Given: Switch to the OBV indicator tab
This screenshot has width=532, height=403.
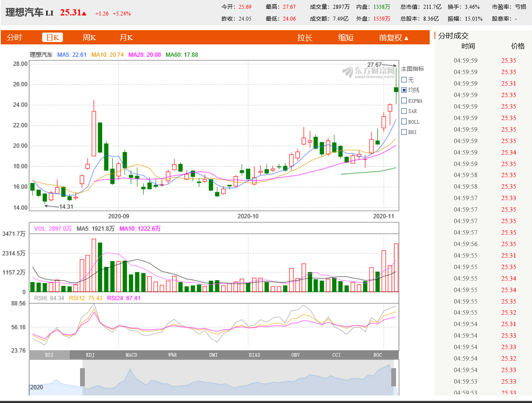Looking at the screenshot, I should pos(295,355).
